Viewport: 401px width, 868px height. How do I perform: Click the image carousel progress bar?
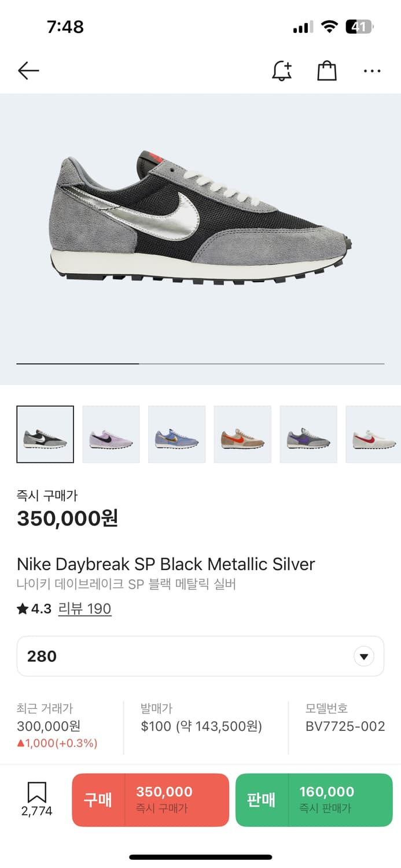(200, 364)
